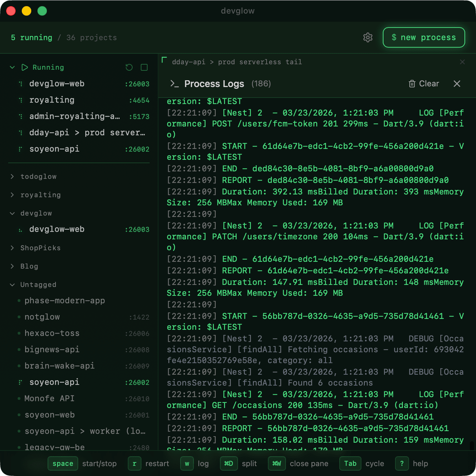This screenshot has width=476, height=476.
Task: Click the play icon next to Running
Action: pos(24,67)
